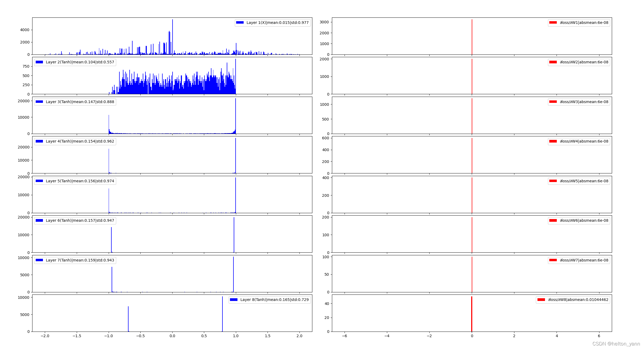Click the Layer 8(Tanh) legend box
The width and height of the screenshot is (644, 349).
[x=269, y=300]
